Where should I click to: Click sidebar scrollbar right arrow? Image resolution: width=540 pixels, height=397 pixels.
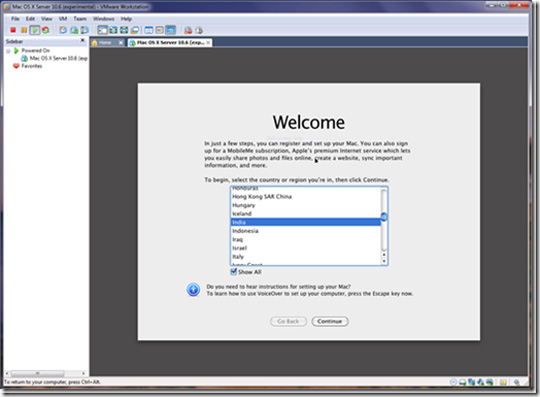point(83,373)
